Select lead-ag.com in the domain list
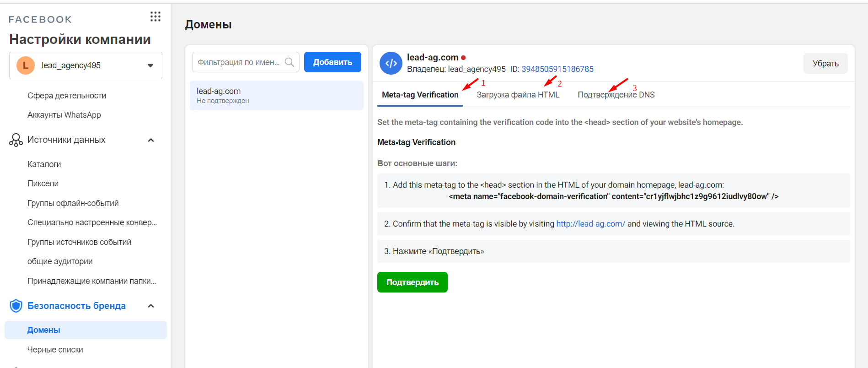The image size is (868, 368). (x=277, y=95)
